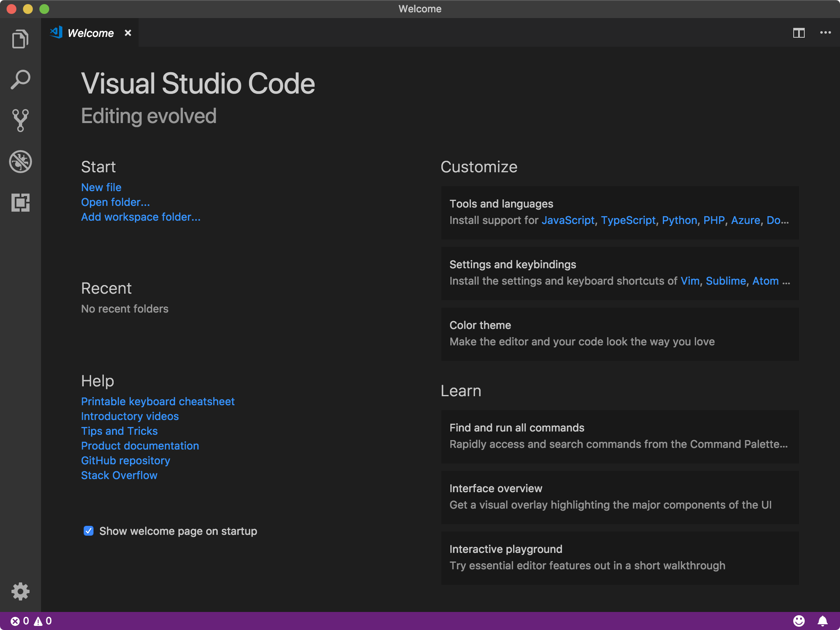Open the Interactive playground card
Screen dimensions: 840x630
[620, 558]
